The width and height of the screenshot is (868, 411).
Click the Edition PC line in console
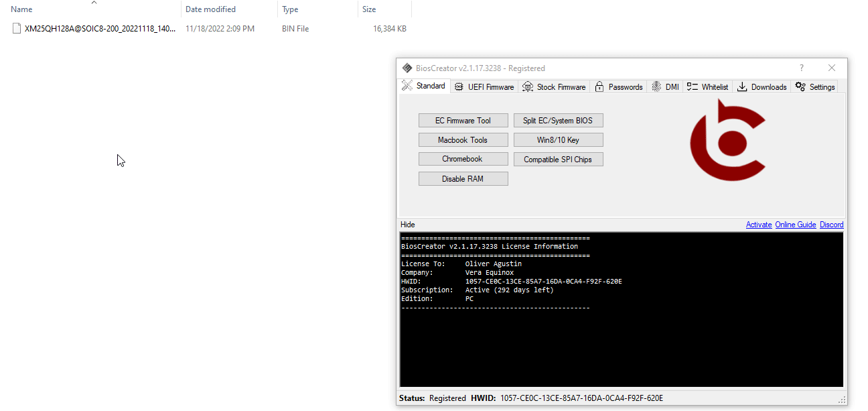pyautogui.click(x=437, y=299)
